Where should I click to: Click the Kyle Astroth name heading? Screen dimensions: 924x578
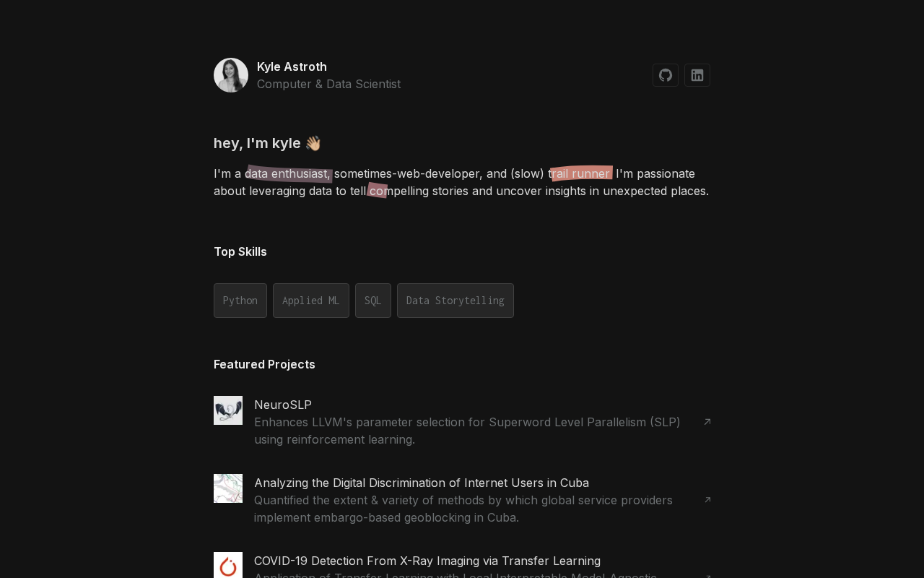(x=292, y=66)
